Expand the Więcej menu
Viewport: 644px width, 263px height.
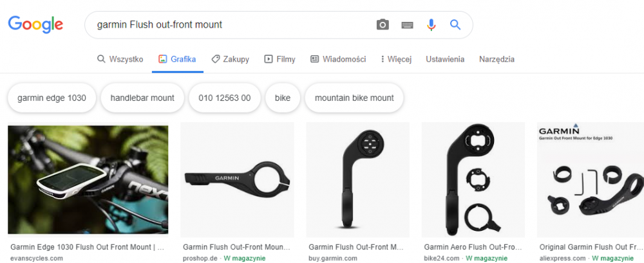coord(396,59)
